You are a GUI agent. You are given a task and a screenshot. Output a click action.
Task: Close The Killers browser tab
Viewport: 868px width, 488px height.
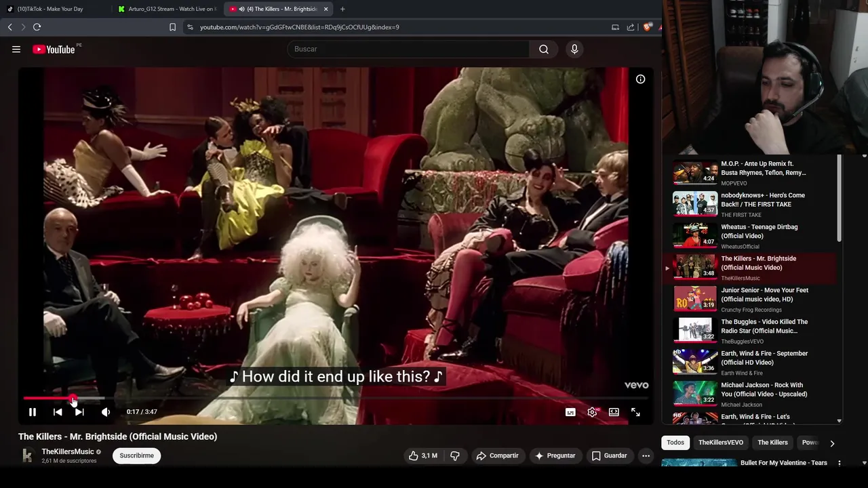(325, 9)
